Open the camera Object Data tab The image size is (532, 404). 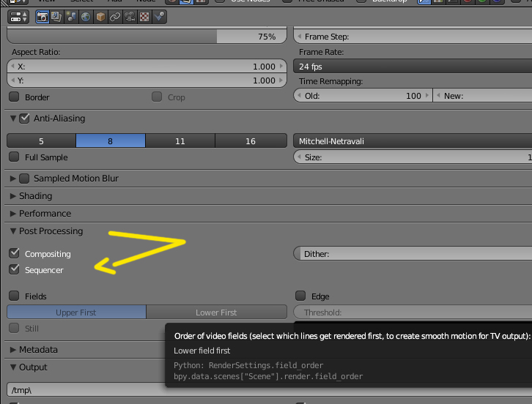[x=130, y=17]
